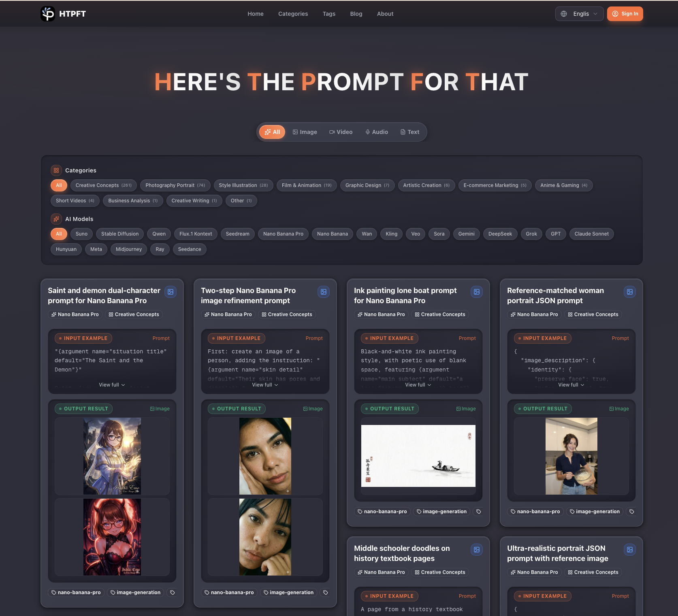Open the Categories navigation menu item

coord(293,14)
